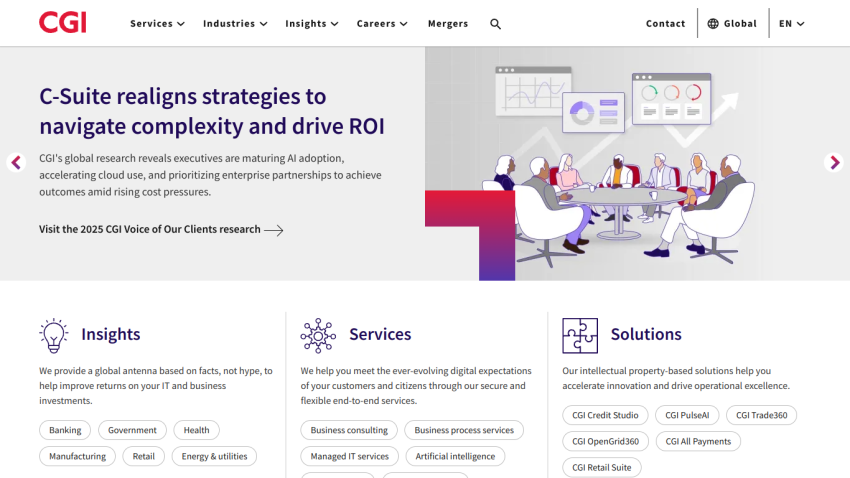This screenshot has width=850, height=478.
Task: Open CGI Credit Studio solution
Action: point(605,415)
